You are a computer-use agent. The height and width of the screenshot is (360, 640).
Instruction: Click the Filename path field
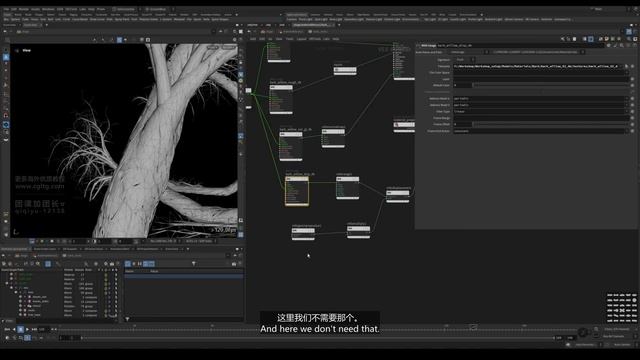[x=538, y=66]
